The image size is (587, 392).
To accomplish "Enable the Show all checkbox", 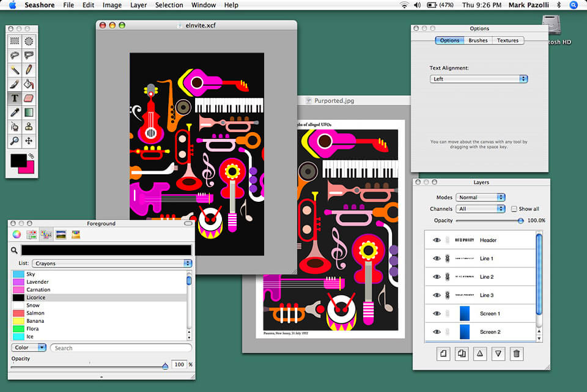I will pos(514,209).
